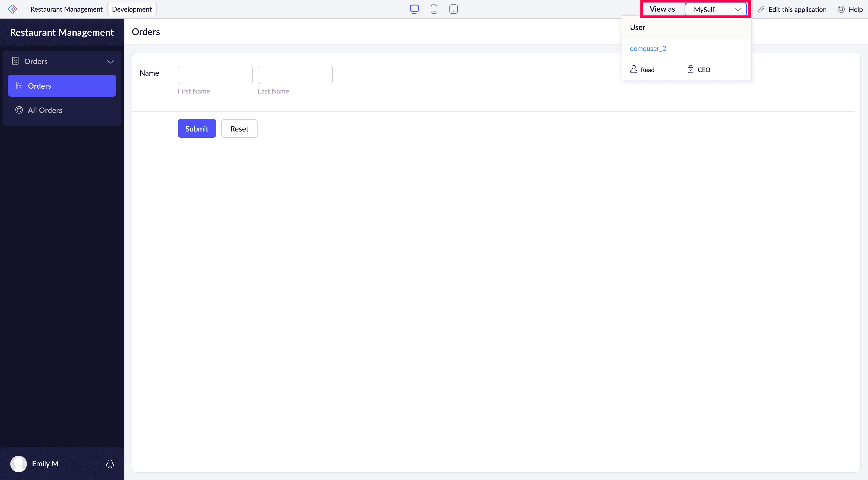Click the notification bell icon

(110, 463)
